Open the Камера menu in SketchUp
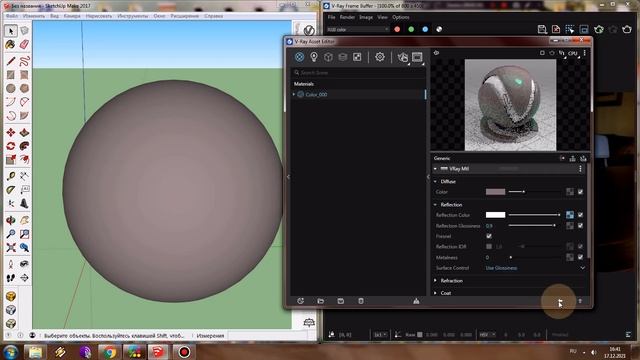 (x=72, y=16)
